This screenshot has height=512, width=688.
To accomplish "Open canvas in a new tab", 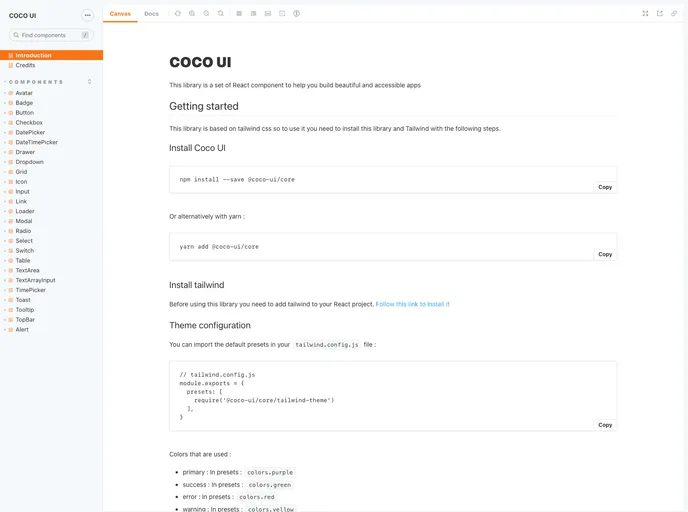I will point(660,14).
